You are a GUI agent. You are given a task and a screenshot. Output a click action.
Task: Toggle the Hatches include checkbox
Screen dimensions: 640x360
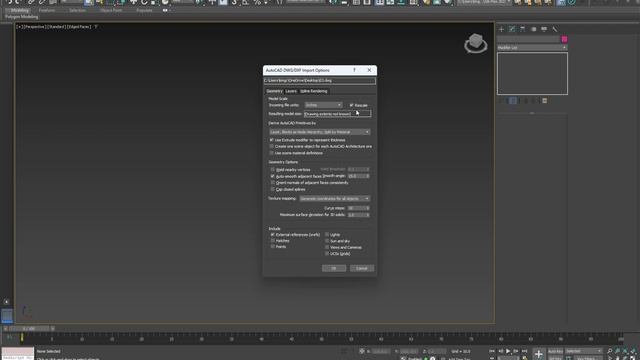[x=273, y=241]
